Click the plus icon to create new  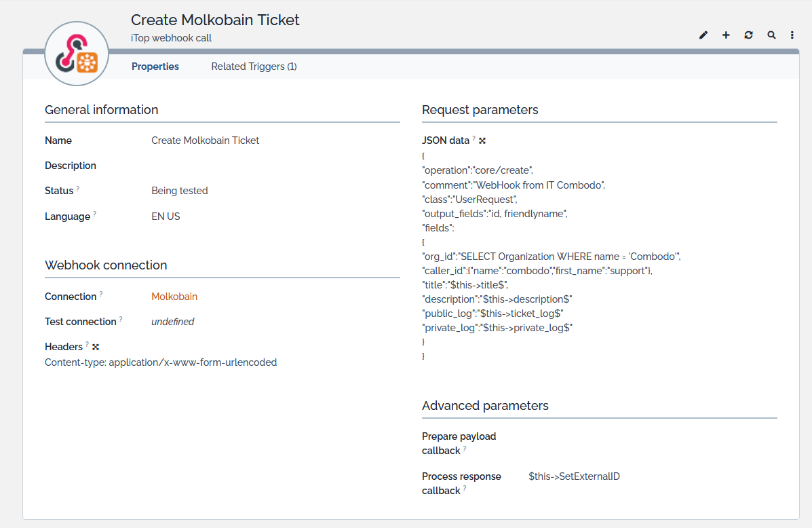pos(726,35)
